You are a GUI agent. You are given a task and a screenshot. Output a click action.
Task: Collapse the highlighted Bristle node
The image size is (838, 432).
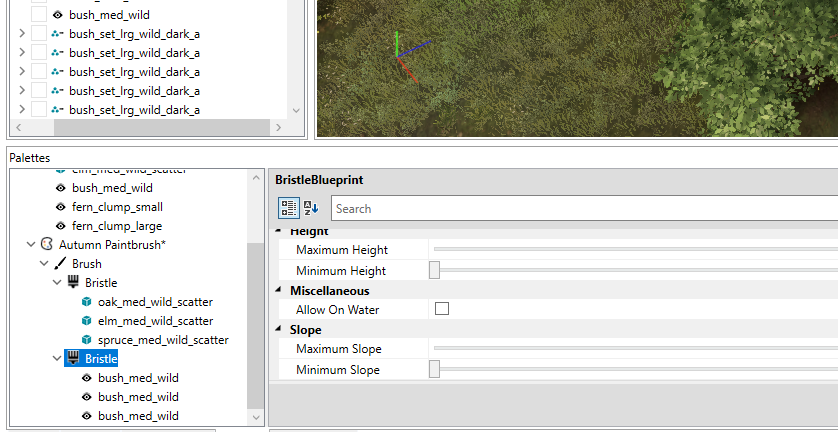57,358
